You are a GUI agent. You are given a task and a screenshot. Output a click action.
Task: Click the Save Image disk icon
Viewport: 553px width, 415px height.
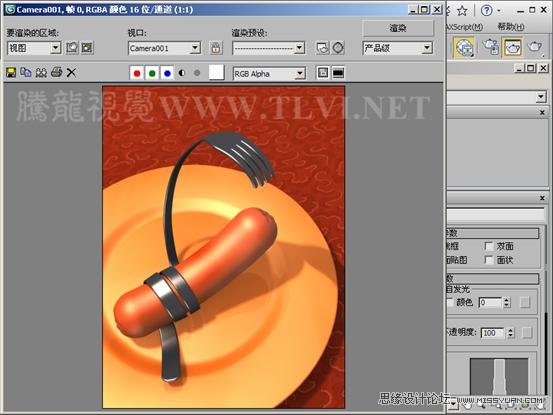pyautogui.click(x=11, y=73)
